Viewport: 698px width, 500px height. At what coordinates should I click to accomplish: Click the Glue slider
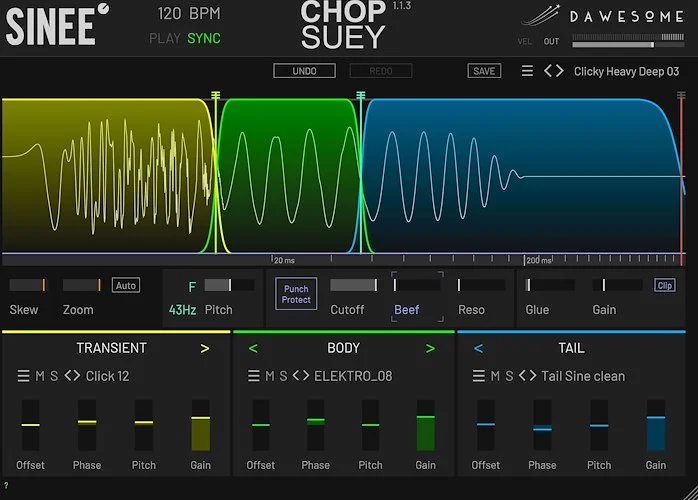(549, 285)
